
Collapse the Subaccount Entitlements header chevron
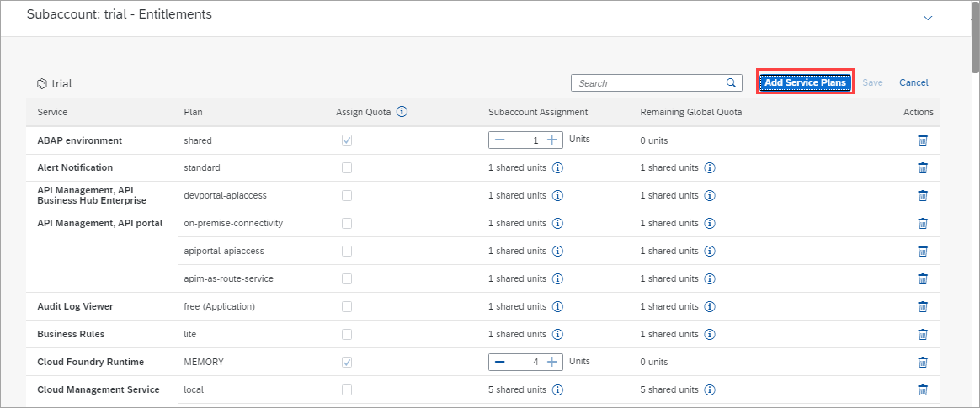[928, 18]
